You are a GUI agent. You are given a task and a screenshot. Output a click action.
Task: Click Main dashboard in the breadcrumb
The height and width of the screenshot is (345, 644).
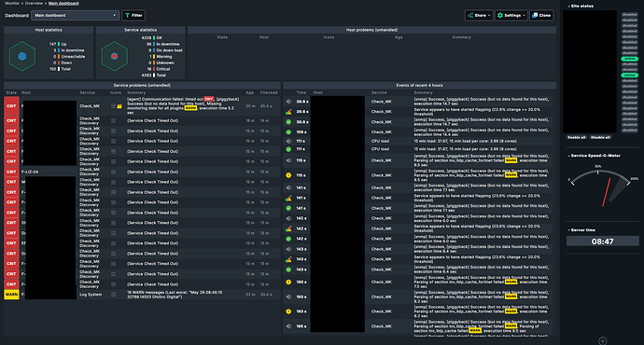pyautogui.click(x=63, y=4)
